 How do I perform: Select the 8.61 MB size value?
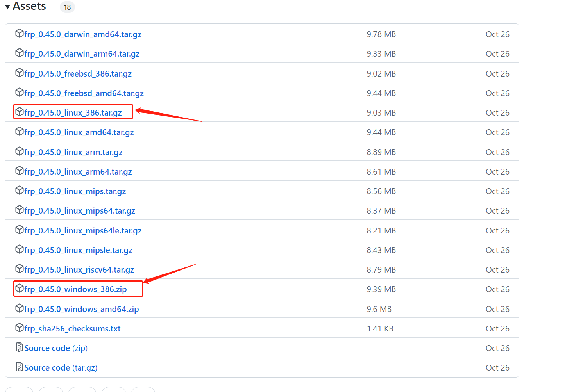pos(381,172)
